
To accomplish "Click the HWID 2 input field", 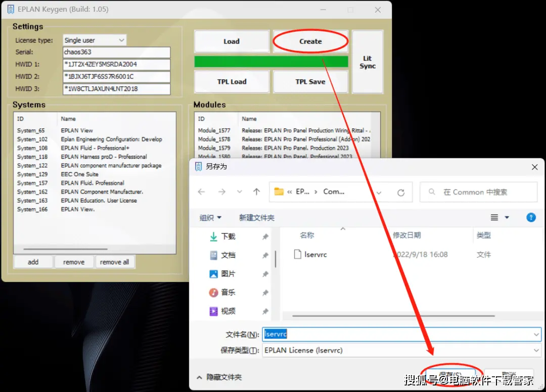I will coord(117,76).
